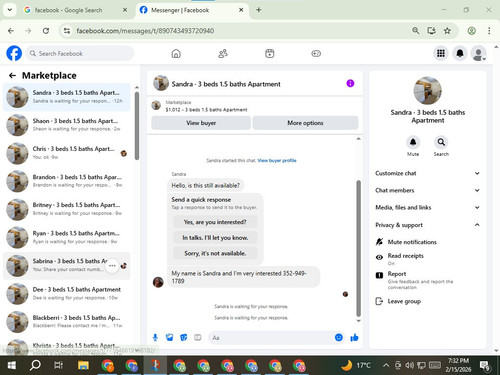Open the emoji picker in message box

click(339, 338)
